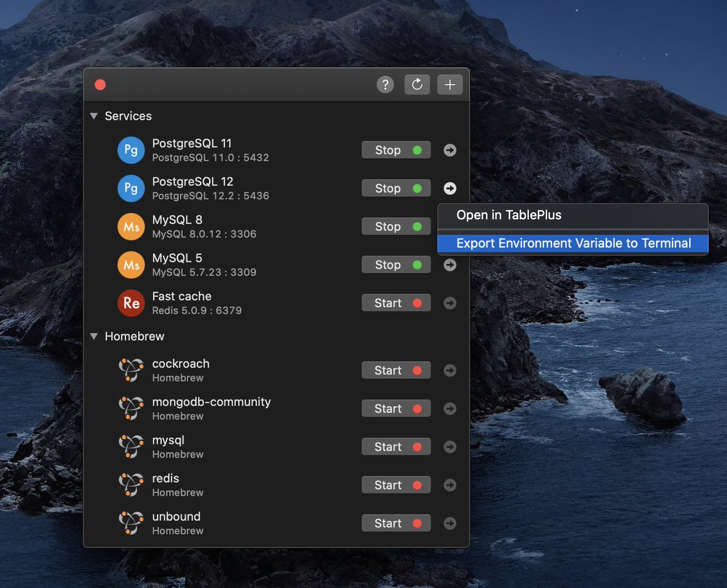
Task: Click the Homebrew section heading
Action: point(134,336)
